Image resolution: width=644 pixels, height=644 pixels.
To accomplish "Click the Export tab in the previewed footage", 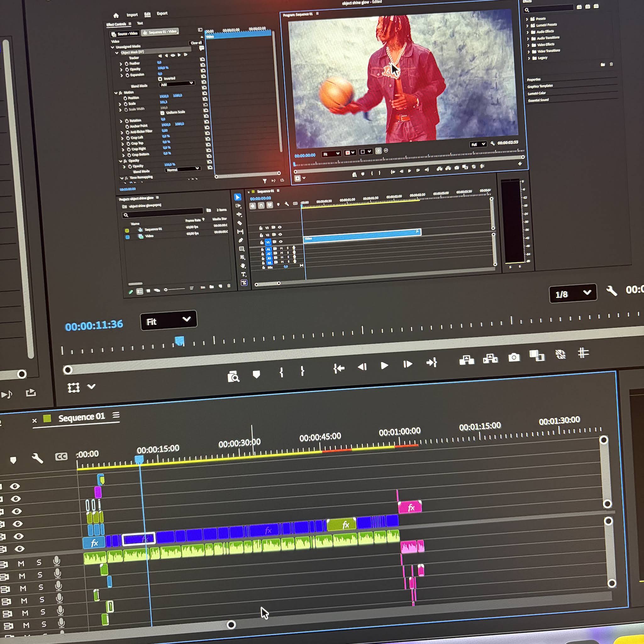I will tap(162, 14).
